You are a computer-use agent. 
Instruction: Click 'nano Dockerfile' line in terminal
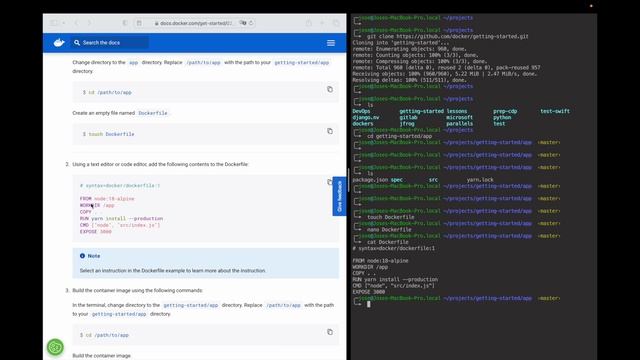389,230
